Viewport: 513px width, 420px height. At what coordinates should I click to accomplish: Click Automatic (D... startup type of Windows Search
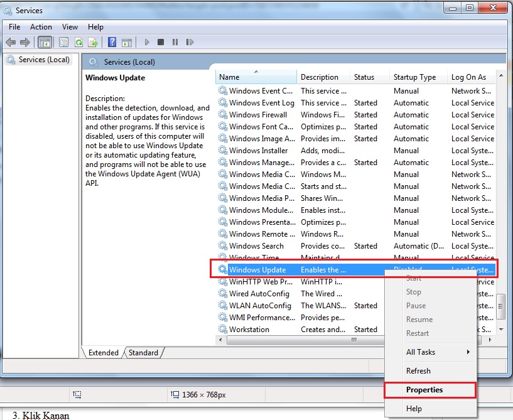click(x=419, y=246)
